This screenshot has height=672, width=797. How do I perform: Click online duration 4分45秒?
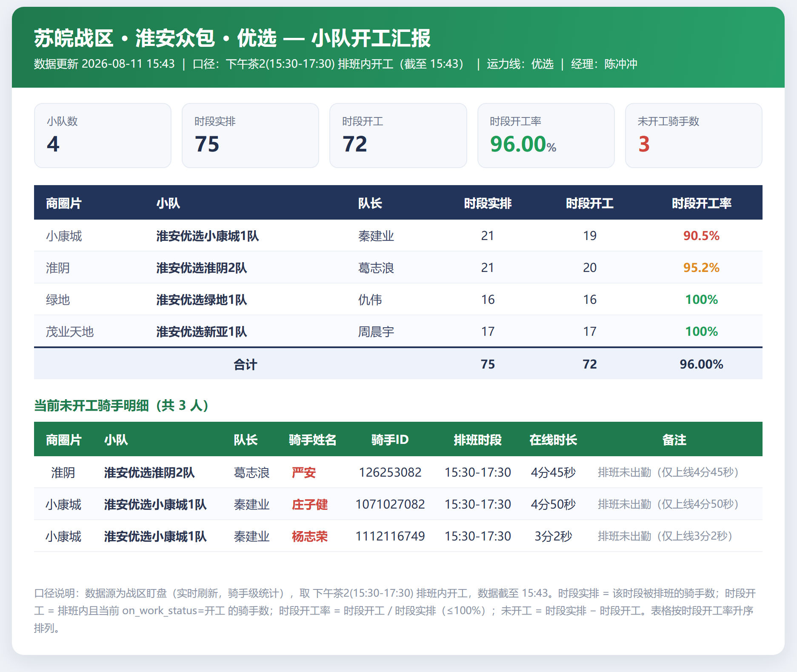pyautogui.click(x=553, y=472)
